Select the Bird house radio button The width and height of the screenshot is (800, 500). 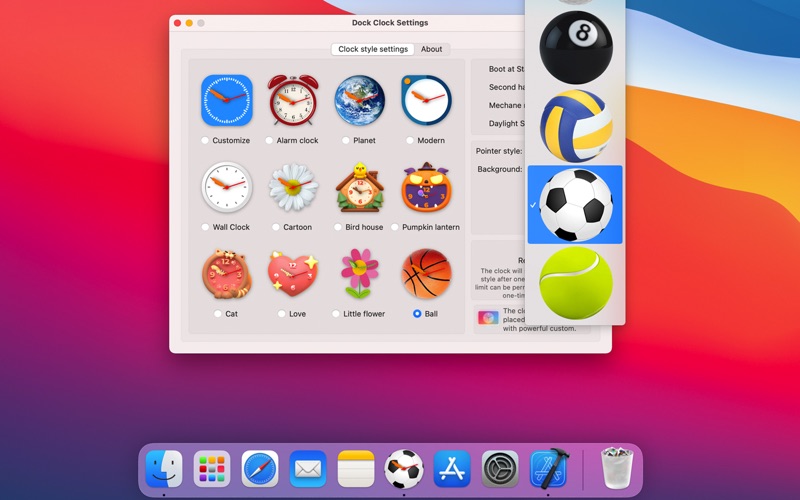click(338, 227)
